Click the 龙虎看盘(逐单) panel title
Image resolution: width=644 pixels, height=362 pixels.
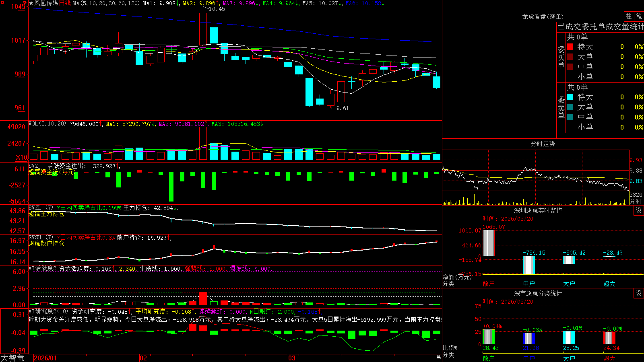543,16
